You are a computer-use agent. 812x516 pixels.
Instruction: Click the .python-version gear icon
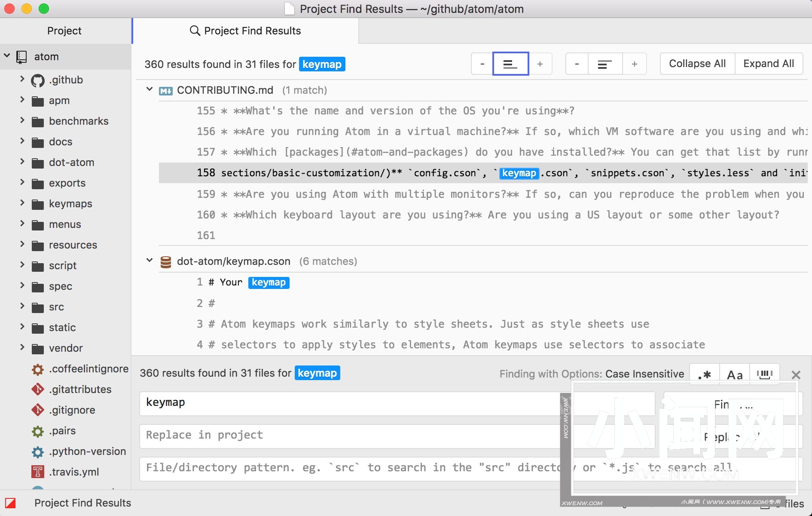point(38,452)
